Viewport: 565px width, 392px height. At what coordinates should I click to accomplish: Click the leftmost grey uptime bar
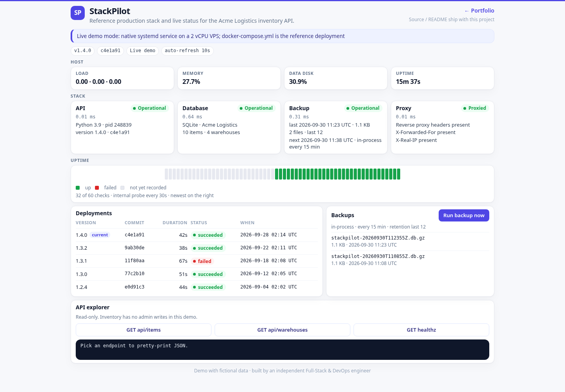click(166, 174)
